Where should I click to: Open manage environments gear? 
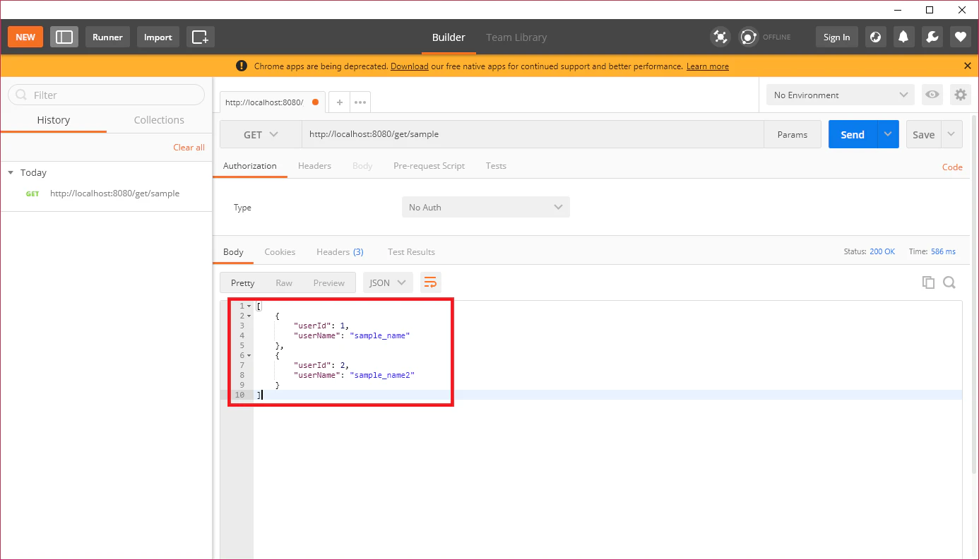coord(960,95)
